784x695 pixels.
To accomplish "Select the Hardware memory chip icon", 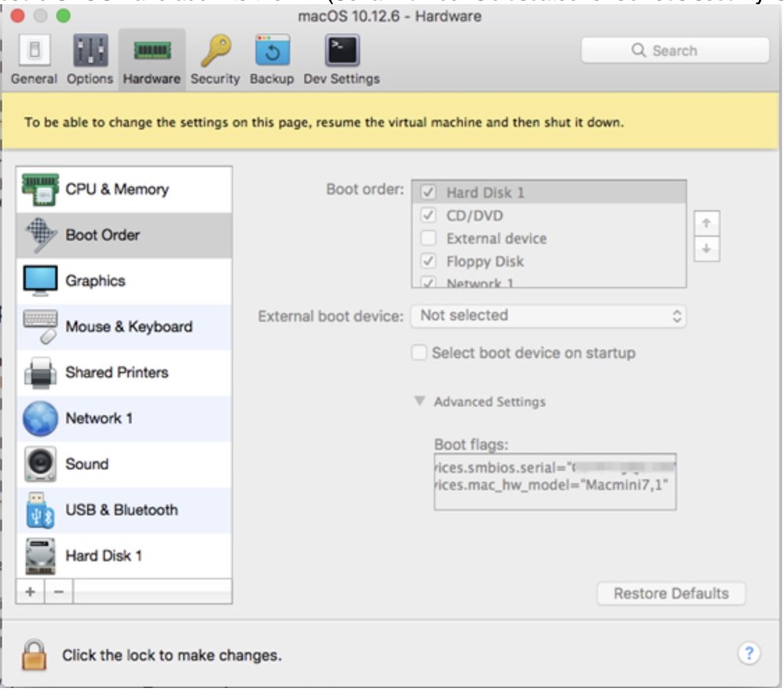I will pos(152,50).
